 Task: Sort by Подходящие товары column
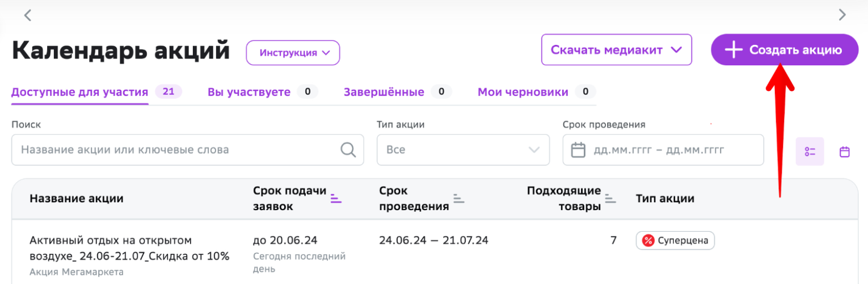click(x=610, y=198)
